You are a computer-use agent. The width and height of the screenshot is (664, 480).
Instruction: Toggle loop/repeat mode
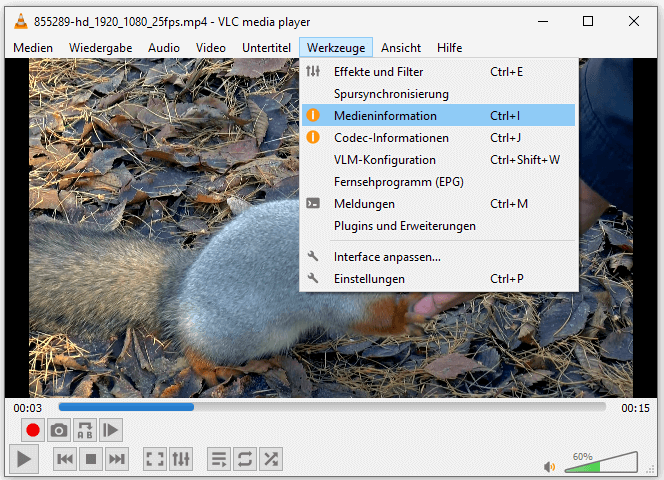245,459
